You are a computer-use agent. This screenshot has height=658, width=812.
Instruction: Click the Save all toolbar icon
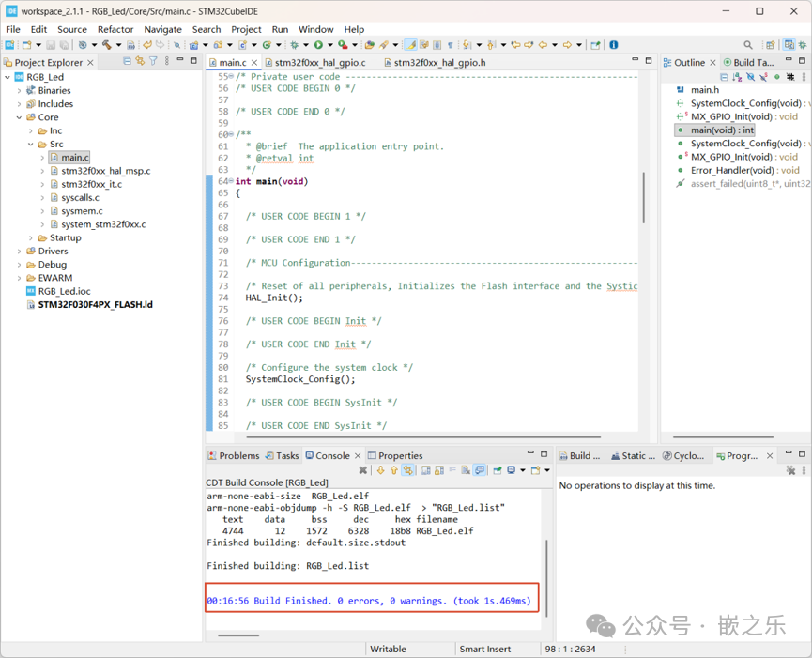pos(64,44)
